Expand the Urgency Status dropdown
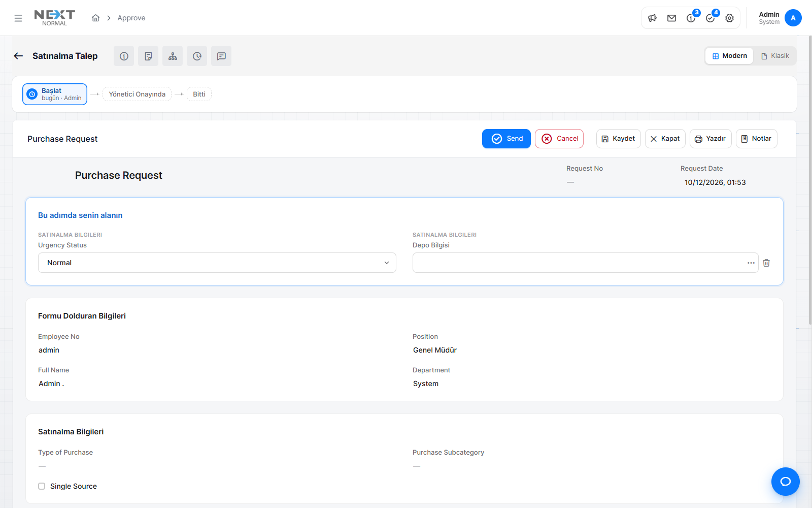This screenshot has width=812, height=508. coord(217,263)
